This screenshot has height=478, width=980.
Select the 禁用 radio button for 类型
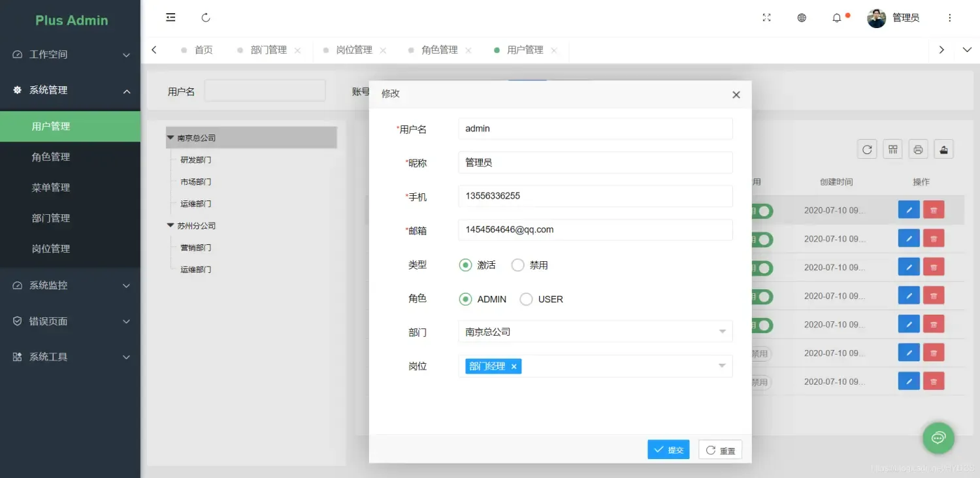(517, 264)
